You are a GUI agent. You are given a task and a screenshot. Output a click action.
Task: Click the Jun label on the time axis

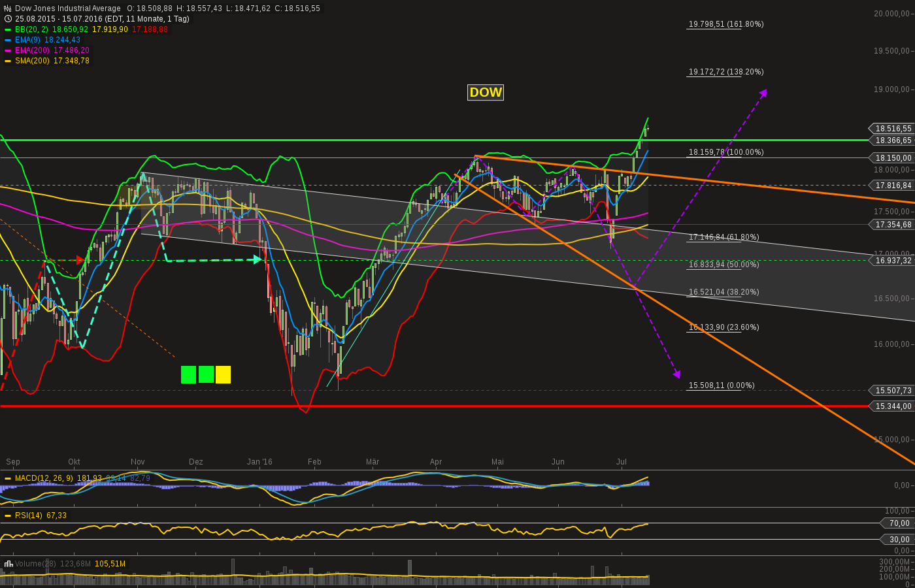558,462
